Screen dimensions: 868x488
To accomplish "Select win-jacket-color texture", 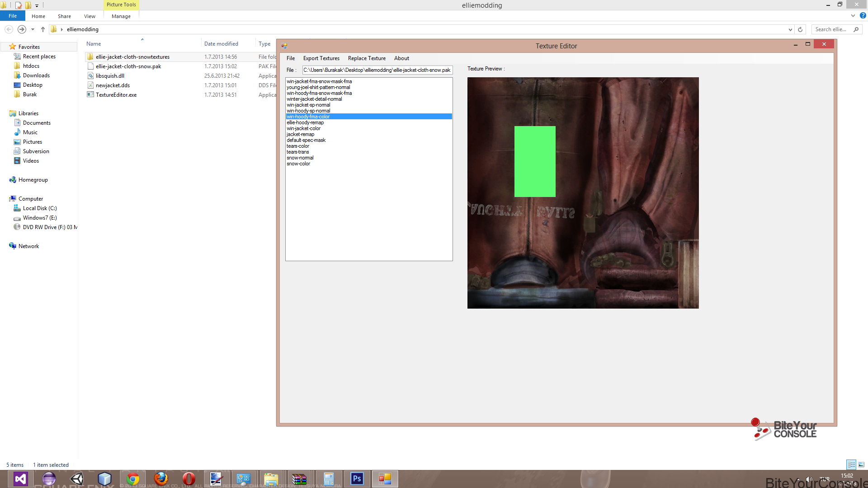I will (304, 128).
